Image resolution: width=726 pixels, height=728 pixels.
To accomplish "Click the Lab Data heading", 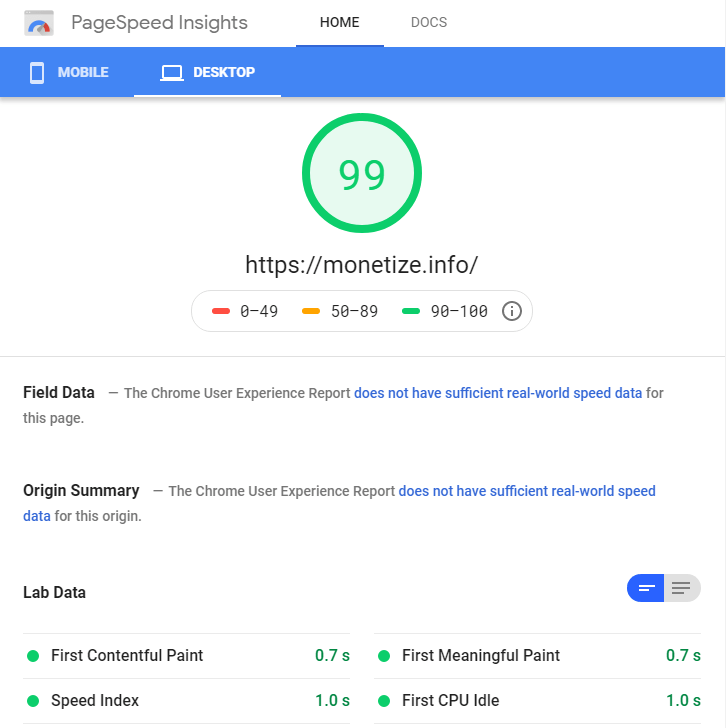I will click(54, 593).
